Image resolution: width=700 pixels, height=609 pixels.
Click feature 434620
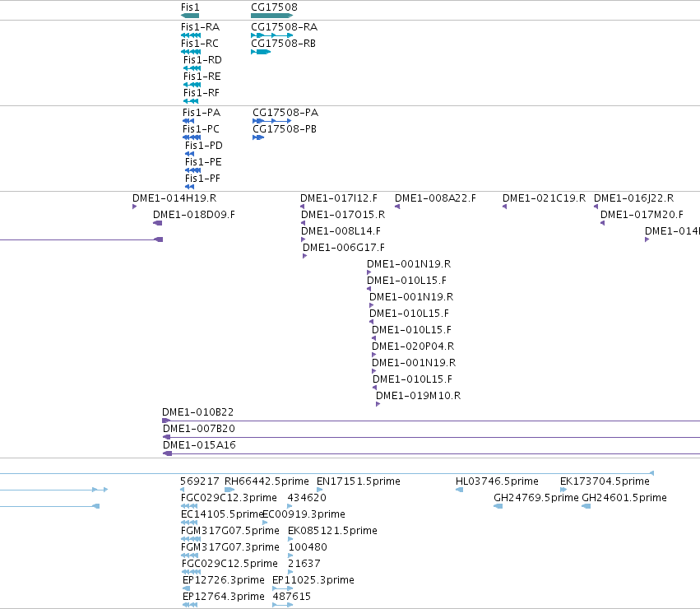pos(307,498)
